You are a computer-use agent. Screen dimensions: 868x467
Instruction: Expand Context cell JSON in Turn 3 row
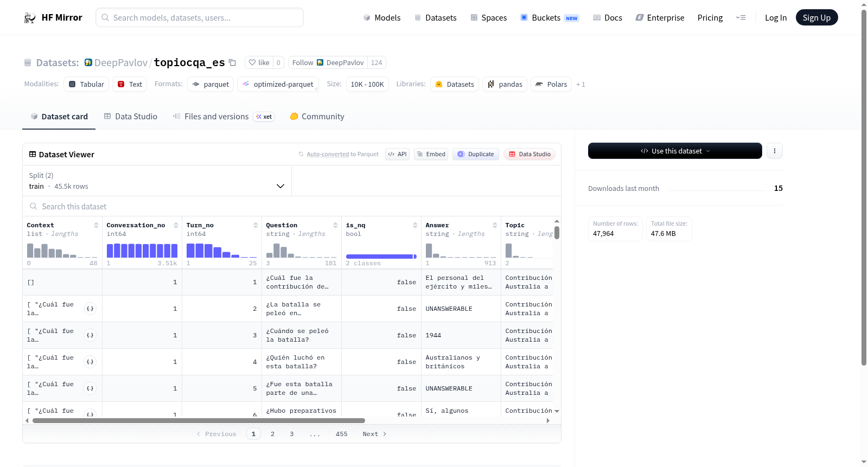(90, 335)
